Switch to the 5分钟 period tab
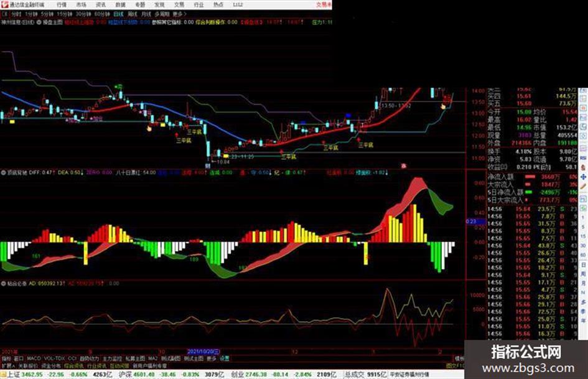The height and width of the screenshot is (379, 588). tap(47, 14)
